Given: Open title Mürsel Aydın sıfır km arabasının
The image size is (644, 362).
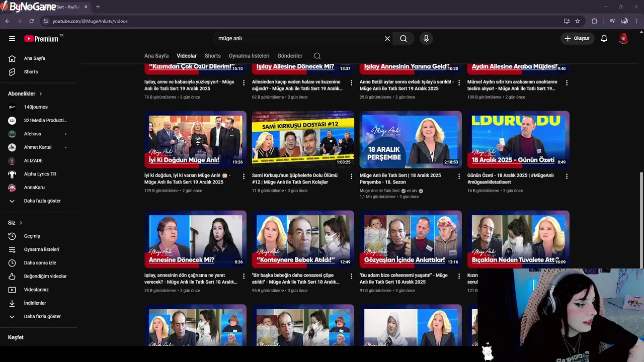Looking at the screenshot, I should tap(512, 85).
